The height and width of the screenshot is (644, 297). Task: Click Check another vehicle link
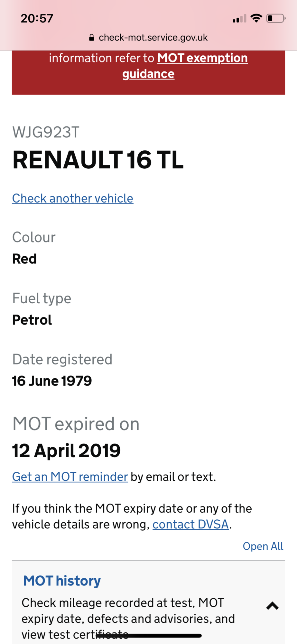[x=73, y=198]
